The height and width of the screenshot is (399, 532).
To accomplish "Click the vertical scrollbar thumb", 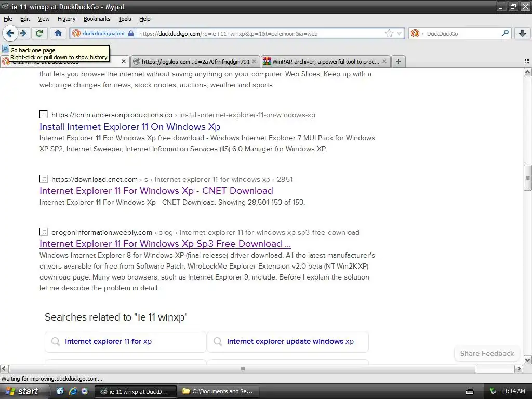I will (x=527, y=178).
